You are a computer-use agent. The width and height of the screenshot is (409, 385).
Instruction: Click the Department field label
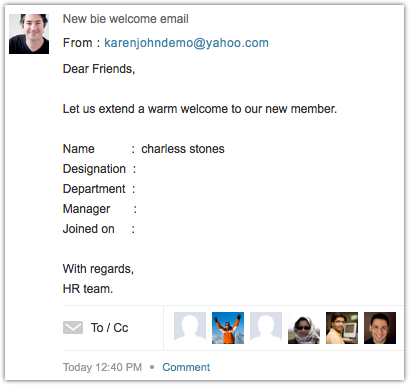pyautogui.click(x=94, y=189)
